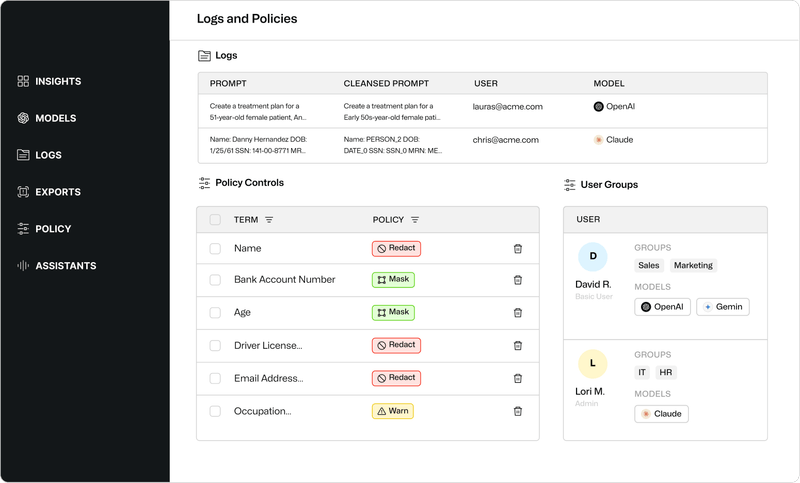Click the Gemini model button for David R.
This screenshot has height=483, width=800.
(x=722, y=307)
